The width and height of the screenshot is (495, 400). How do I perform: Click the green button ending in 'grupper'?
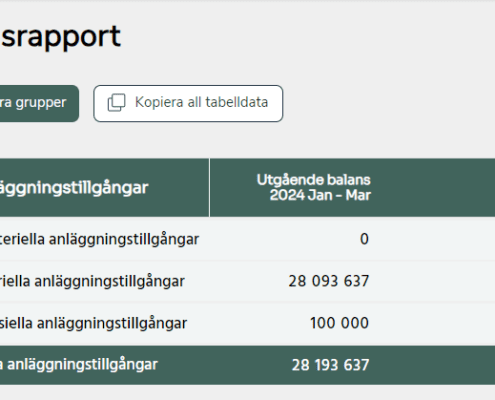point(39,103)
